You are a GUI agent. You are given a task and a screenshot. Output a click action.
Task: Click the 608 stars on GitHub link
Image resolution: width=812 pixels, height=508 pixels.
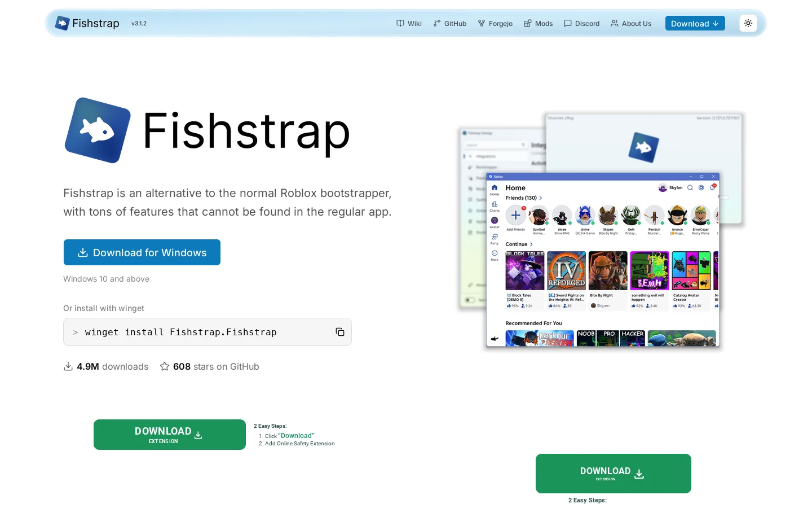click(x=209, y=366)
